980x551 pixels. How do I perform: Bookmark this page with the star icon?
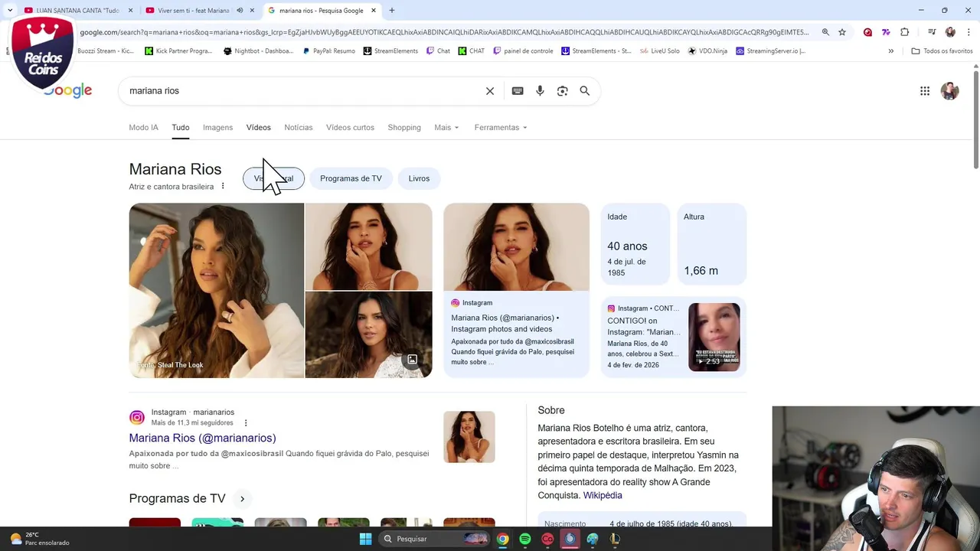(x=842, y=32)
